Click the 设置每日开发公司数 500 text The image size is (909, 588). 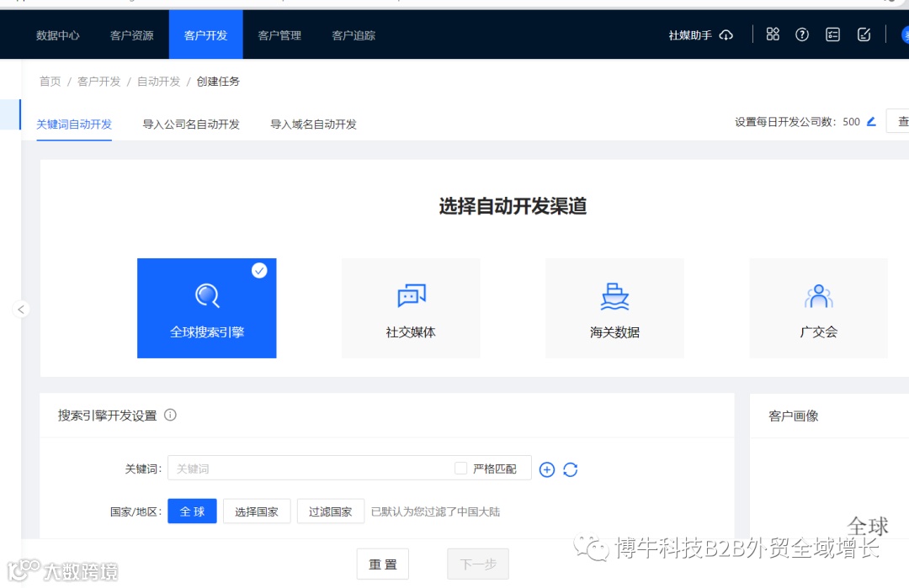tap(797, 122)
